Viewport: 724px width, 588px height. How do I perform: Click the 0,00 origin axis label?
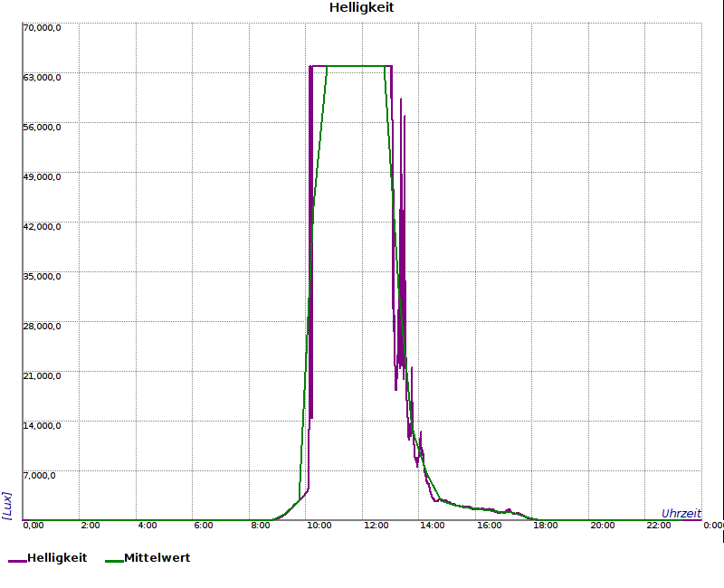point(33,526)
